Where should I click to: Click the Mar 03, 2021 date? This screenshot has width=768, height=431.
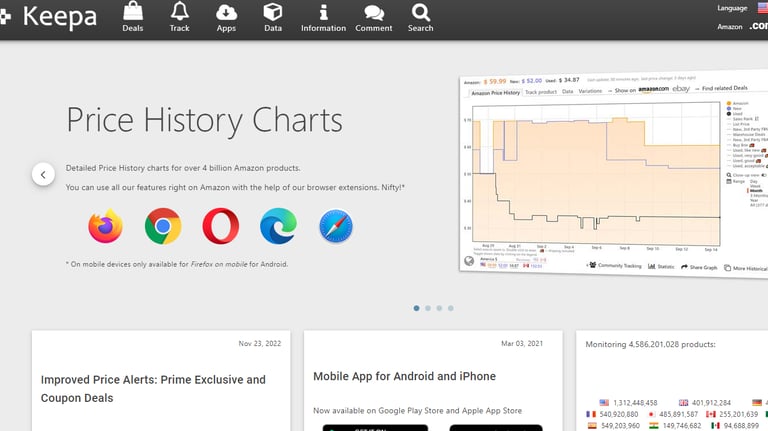[522, 343]
